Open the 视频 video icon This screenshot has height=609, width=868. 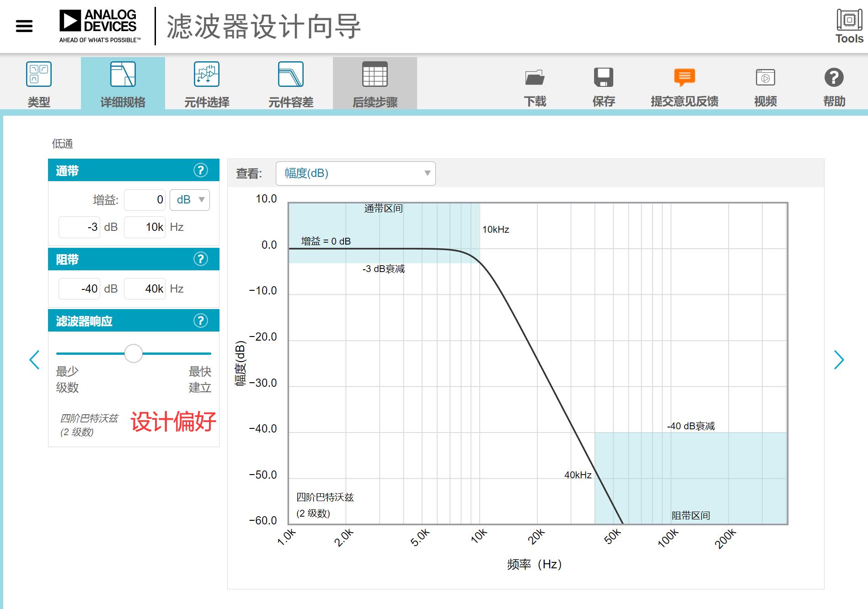pos(765,78)
